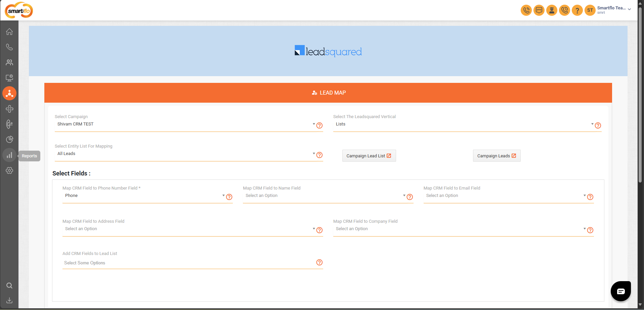Open the Address Field mapping dropdown
Viewport: 644px width, 310px height.
[x=189, y=229]
